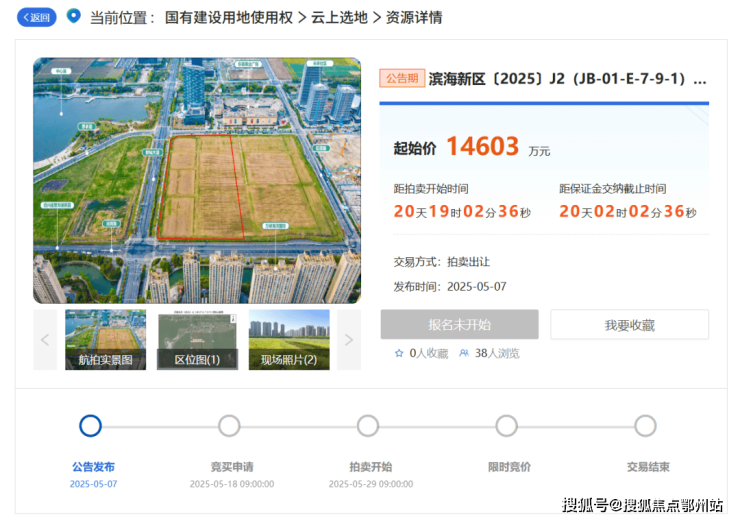
Task: Click the viewers count people icon
Action: point(464,353)
